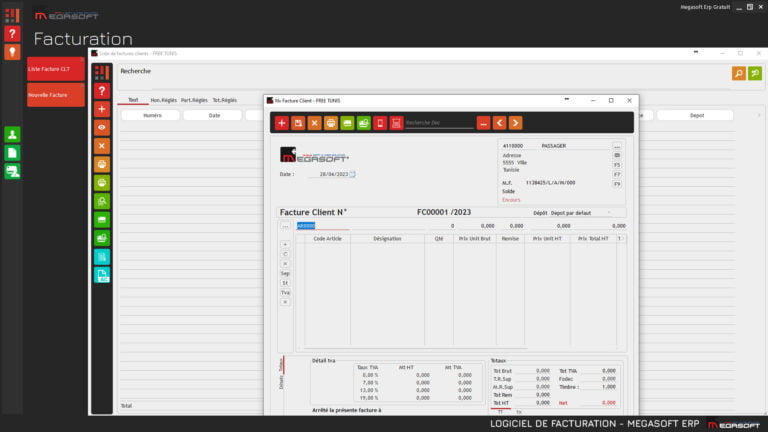Open article lookup ellipsis beside article code
The width and height of the screenshot is (768, 432).
pyautogui.click(x=285, y=226)
